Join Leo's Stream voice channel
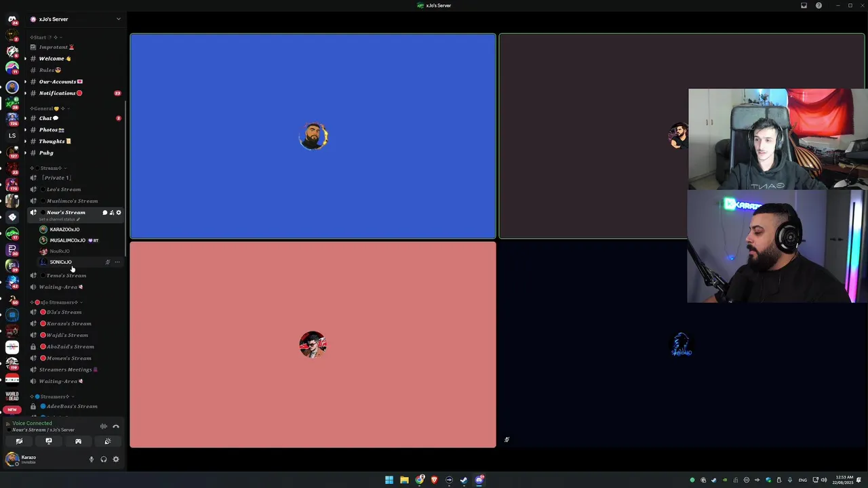868x488 pixels. 75,190
